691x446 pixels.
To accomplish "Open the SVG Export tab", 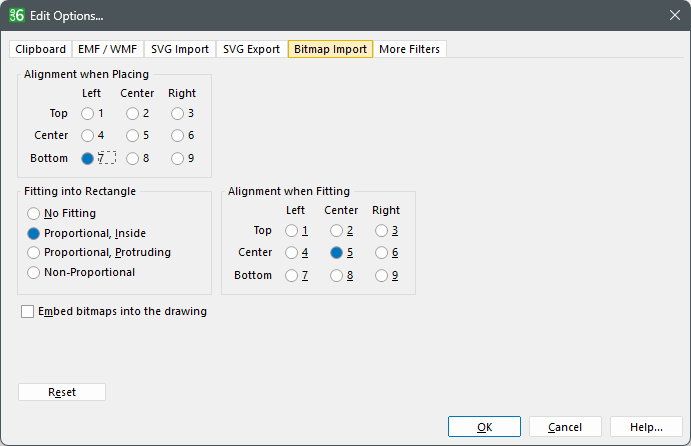I will tap(251, 49).
